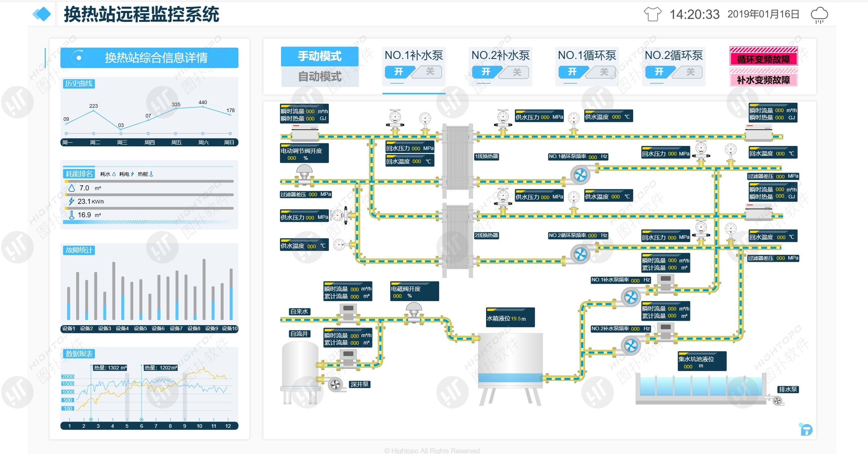Switch to 自动模式 mode

pos(319,76)
